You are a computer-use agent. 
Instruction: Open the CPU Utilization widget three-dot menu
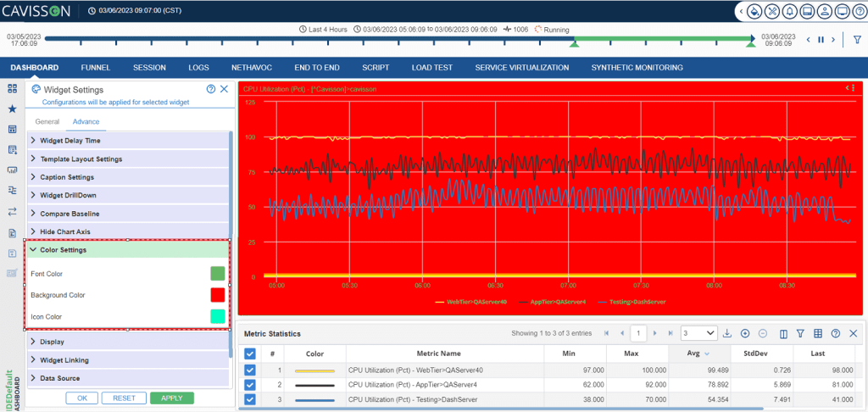tap(854, 88)
